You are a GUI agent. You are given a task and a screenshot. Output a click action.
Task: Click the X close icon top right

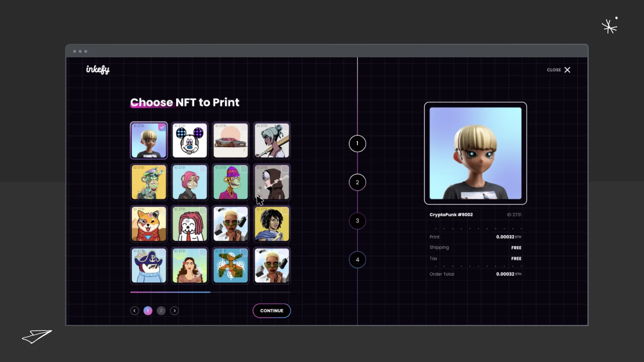point(568,70)
